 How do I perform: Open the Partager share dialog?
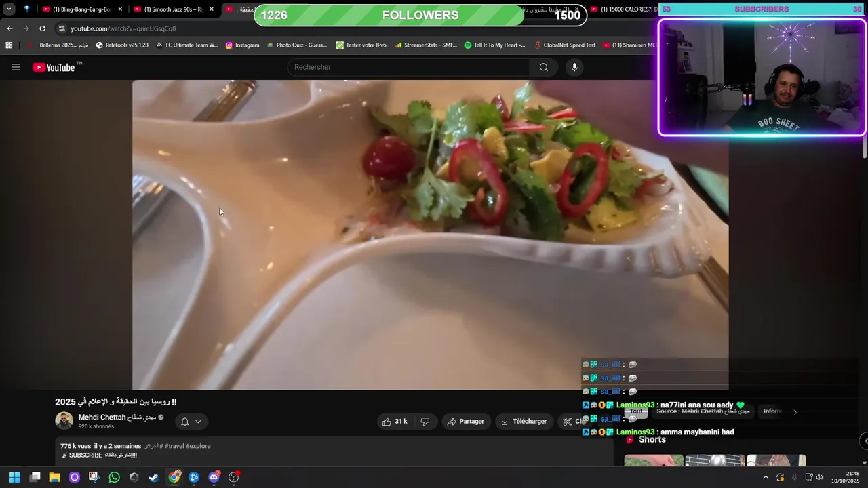pos(465,422)
